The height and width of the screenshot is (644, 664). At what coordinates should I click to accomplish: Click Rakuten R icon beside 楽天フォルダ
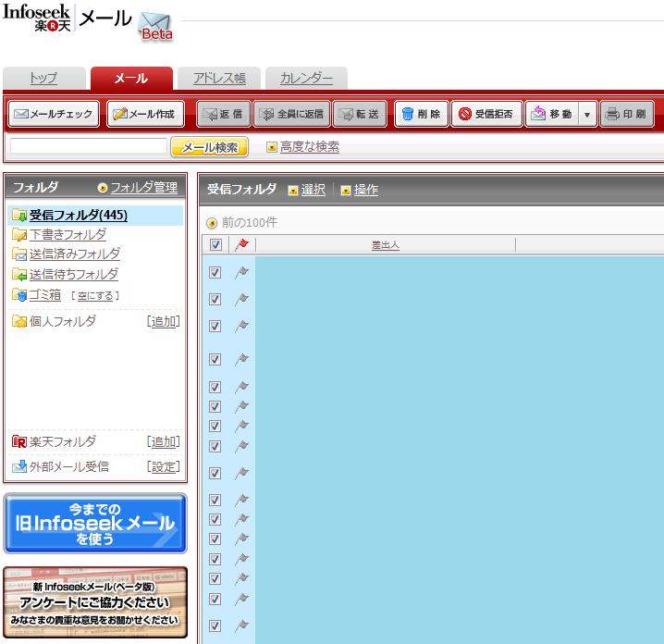19,442
